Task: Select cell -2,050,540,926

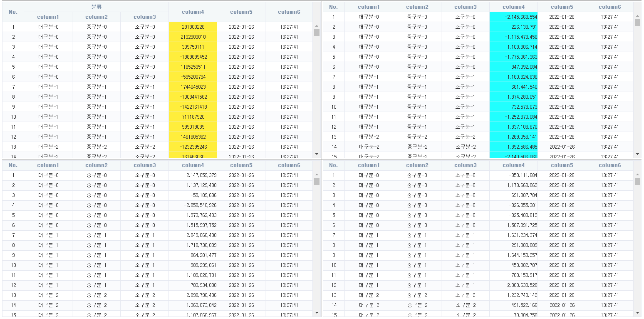Action: click(193, 205)
